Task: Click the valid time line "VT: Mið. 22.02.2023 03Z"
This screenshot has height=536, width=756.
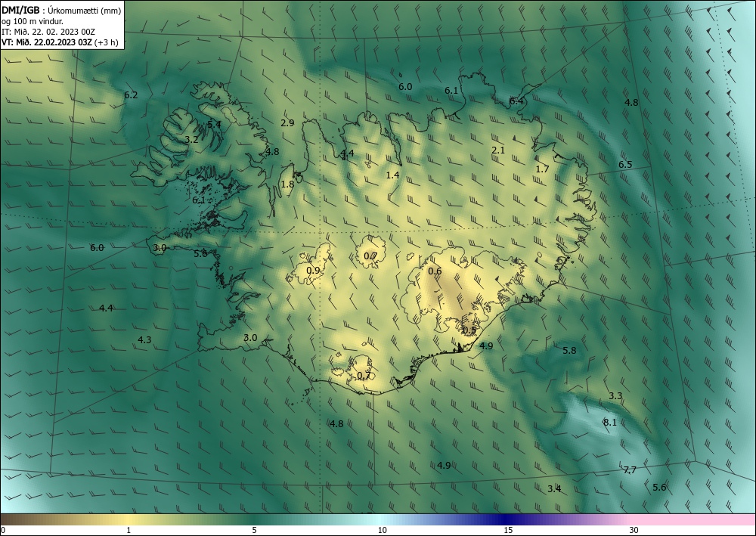Action: click(x=47, y=42)
